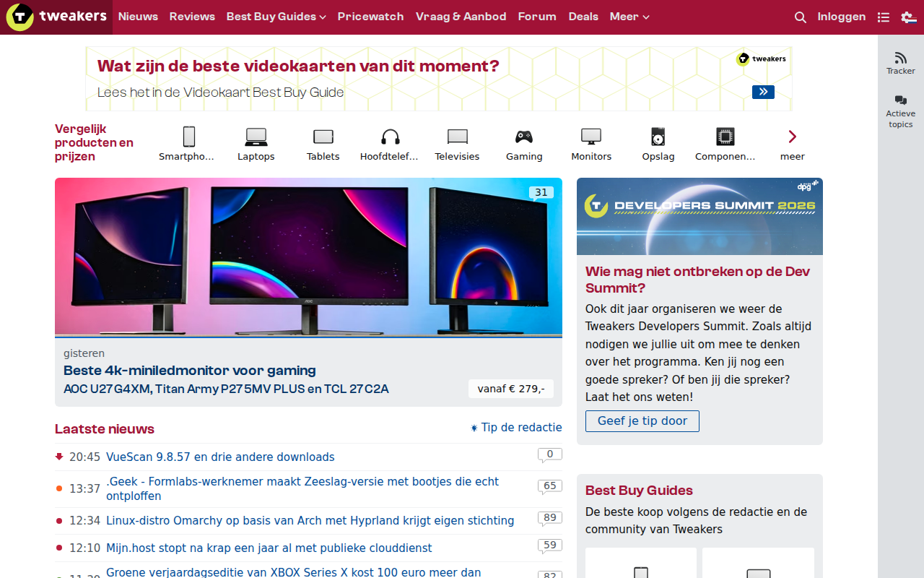Open the Deals menu item
Screen dimensions: 924x578
[583, 17]
